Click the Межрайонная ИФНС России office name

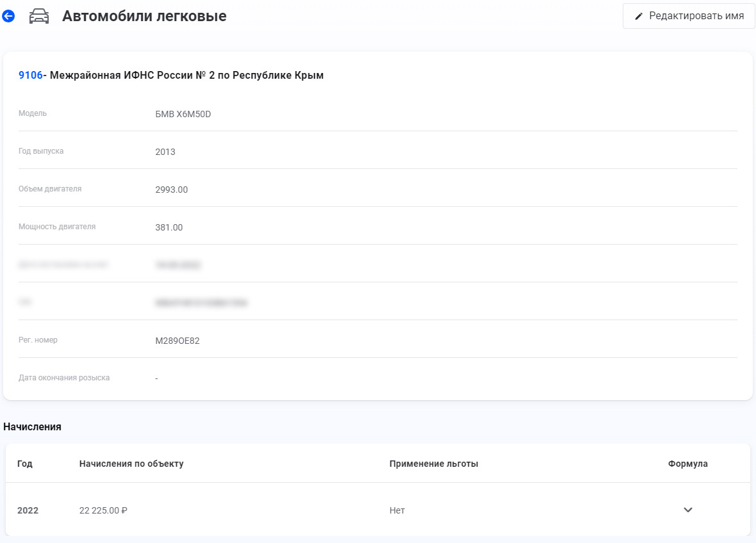pos(186,76)
